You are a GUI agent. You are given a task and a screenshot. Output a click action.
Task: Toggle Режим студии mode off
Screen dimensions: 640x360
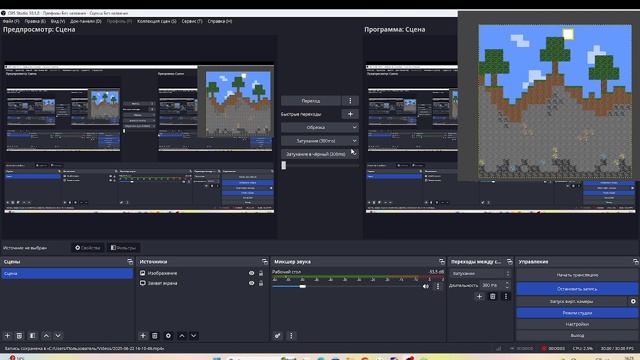tap(577, 313)
